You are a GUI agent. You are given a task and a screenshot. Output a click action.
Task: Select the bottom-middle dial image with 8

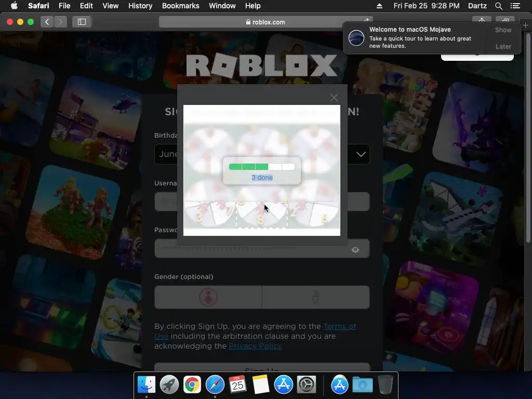coord(262,215)
